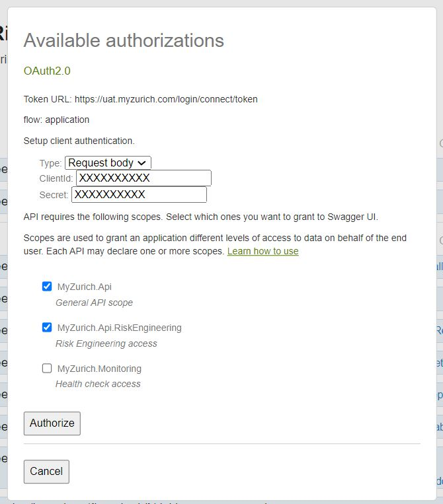The width and height of the screenshot is (443, 504).
Task: Click the Token URL text line
Action: [140, 99]
